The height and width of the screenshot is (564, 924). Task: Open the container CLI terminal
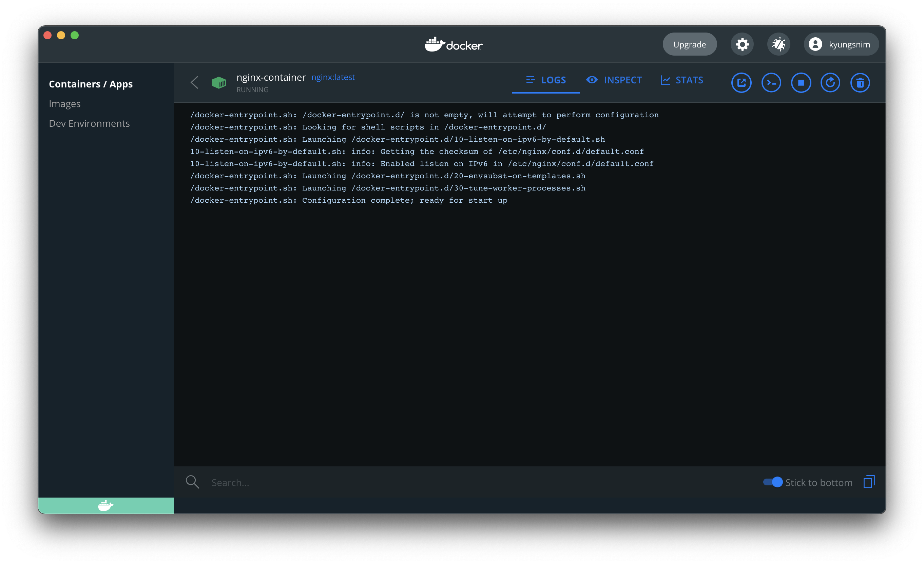(771, 82)
